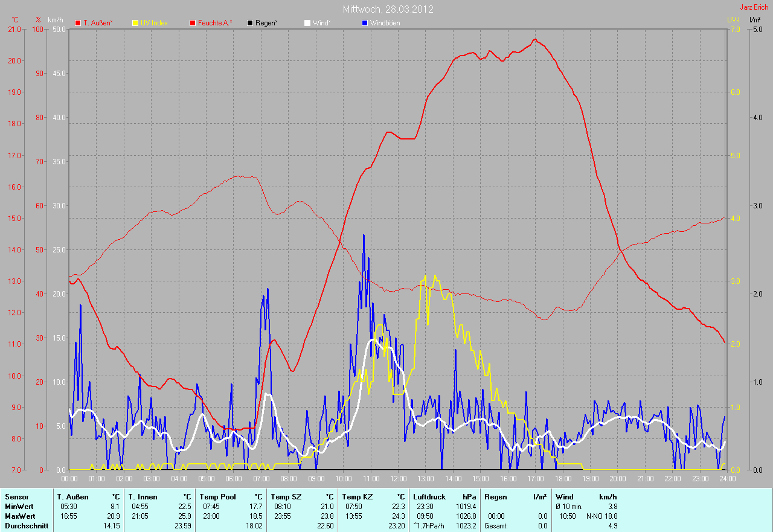The image size is (773, 532).
Task: Click the 24:00 label on time axis
Action: pos(727,478)
